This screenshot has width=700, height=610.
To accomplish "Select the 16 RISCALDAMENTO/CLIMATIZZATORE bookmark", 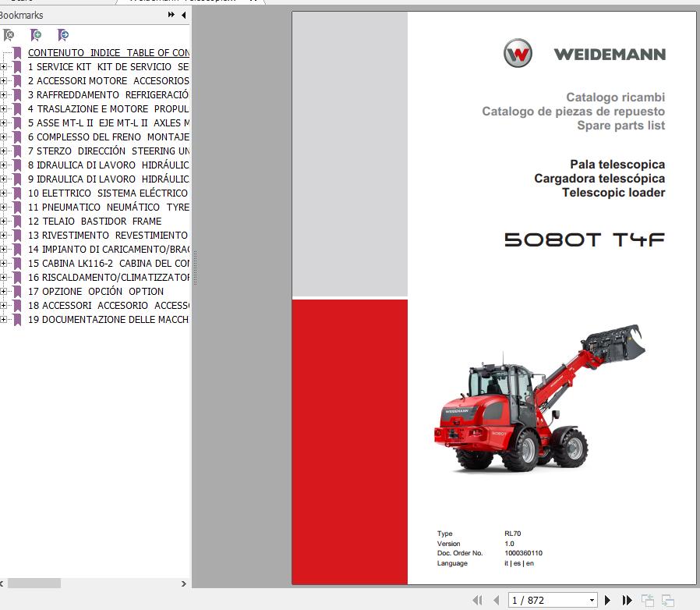I will pyautogui.click(x=108, y=277).
